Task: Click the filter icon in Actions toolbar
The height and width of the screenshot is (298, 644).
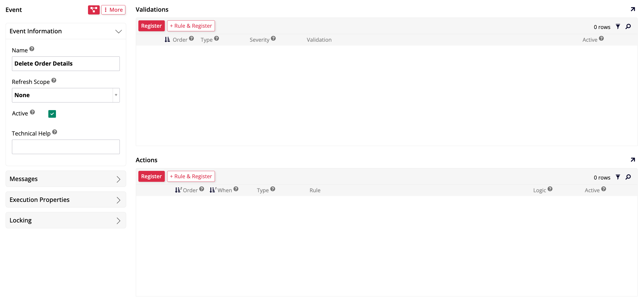Action: 618,177
